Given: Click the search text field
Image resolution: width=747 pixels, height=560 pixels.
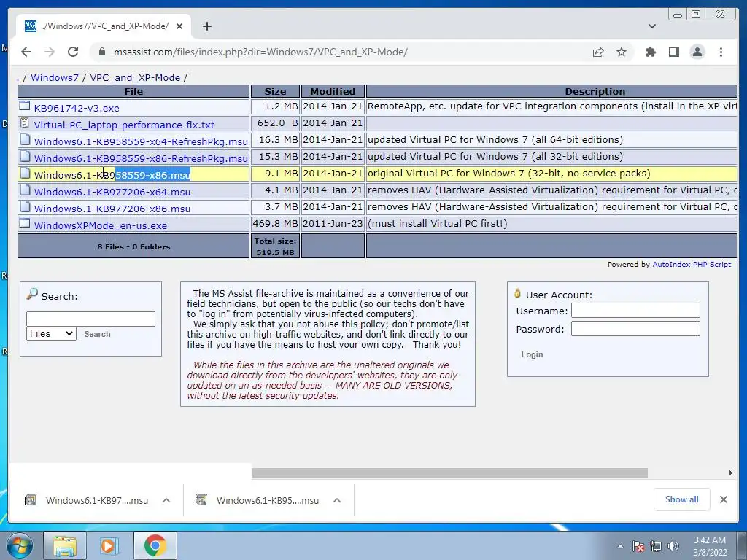Looking at the screenshot, I should click(90, 319).
